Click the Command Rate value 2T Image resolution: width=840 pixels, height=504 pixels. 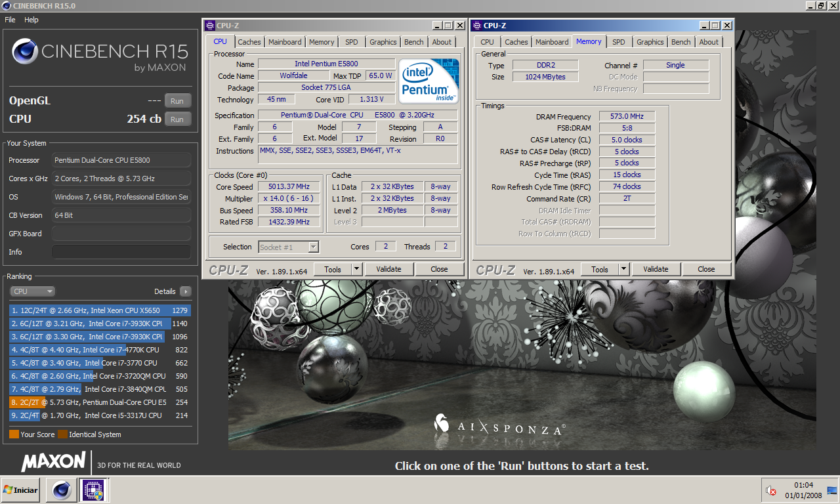pyautogui.click(x=627, y=198)
